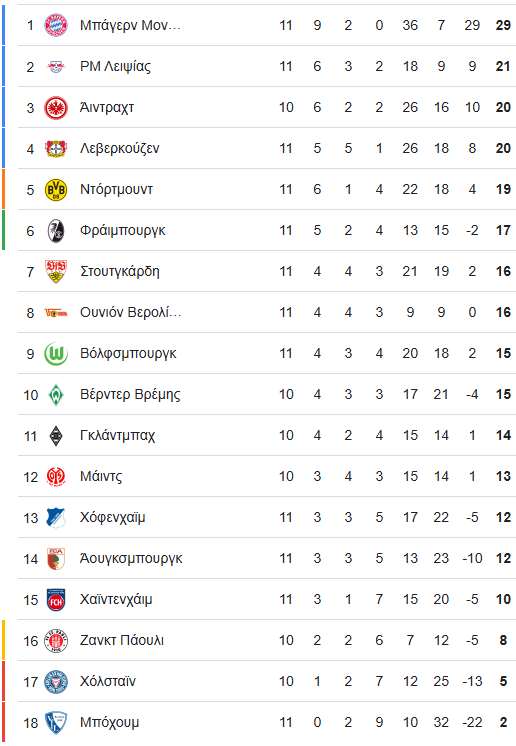
Task: Click the Heidenheim FCH logo
Action: (56, 600)
